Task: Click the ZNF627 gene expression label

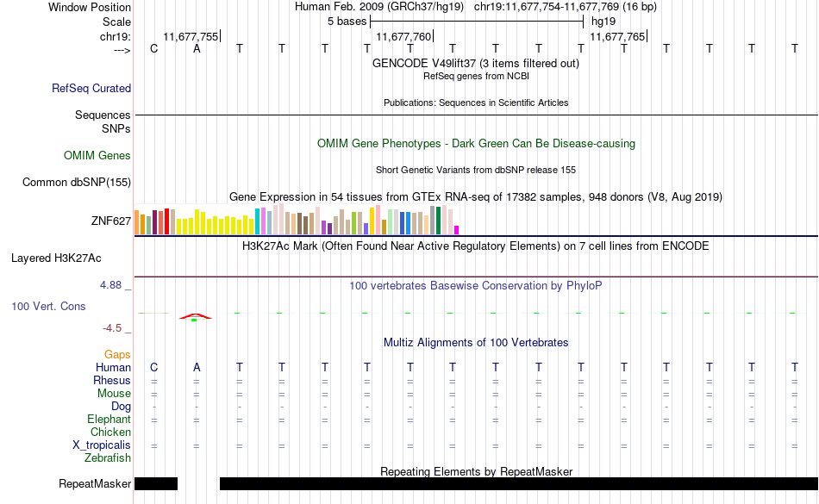Action: (110, 221)
